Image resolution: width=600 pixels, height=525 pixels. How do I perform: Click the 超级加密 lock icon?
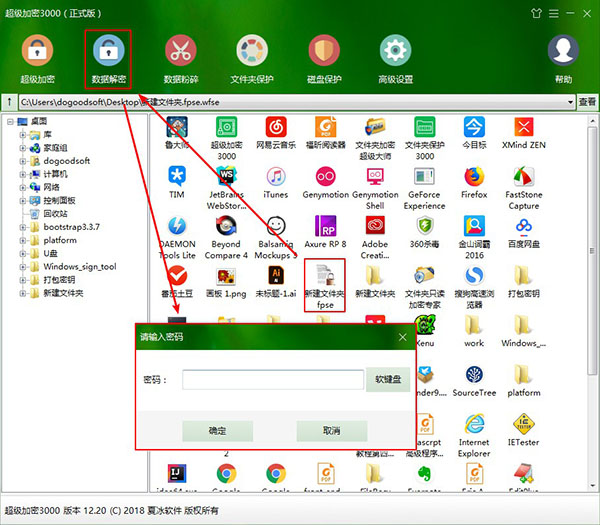point(38,51)
